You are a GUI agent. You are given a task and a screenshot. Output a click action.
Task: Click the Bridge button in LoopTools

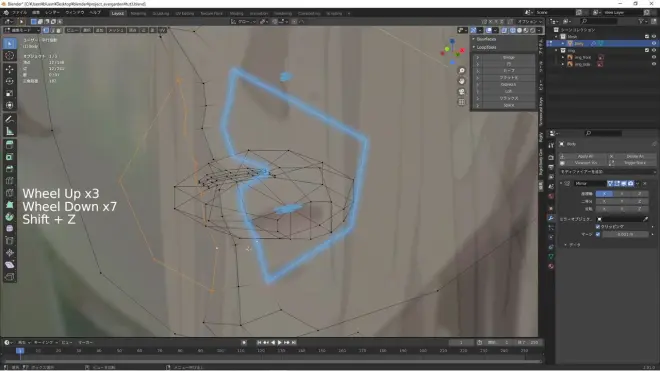pyautogui.click(x=508, y=57)
